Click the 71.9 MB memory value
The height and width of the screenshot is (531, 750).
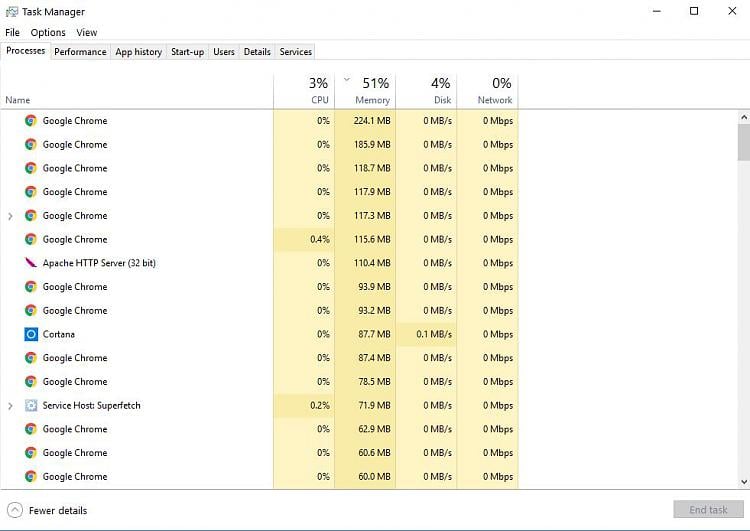(x=374, y=405)
